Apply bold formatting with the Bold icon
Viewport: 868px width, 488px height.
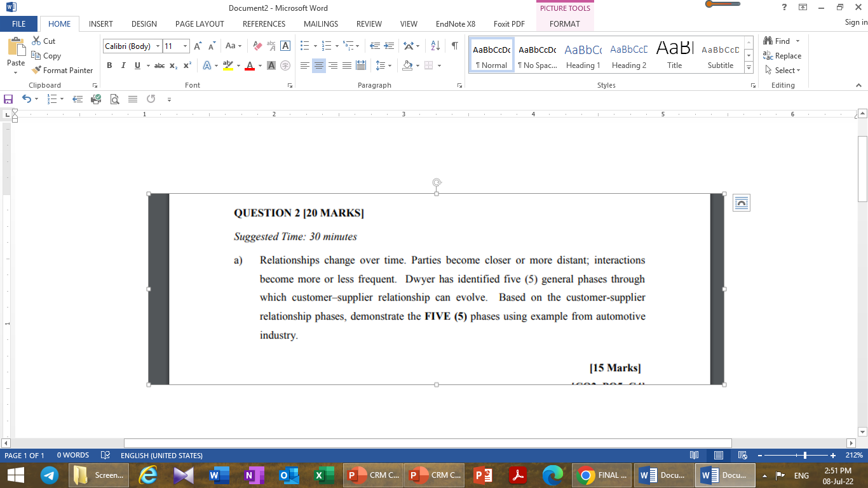[109, 65]
